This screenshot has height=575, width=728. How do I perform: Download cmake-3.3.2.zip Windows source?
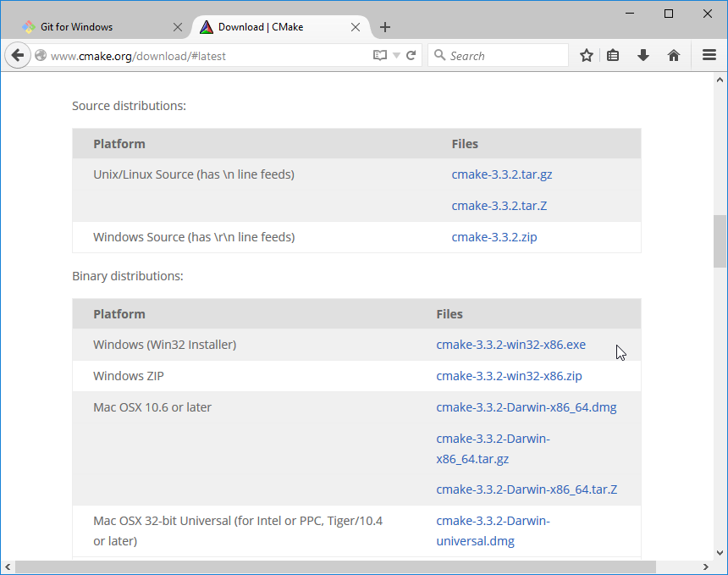click(494, 237)
